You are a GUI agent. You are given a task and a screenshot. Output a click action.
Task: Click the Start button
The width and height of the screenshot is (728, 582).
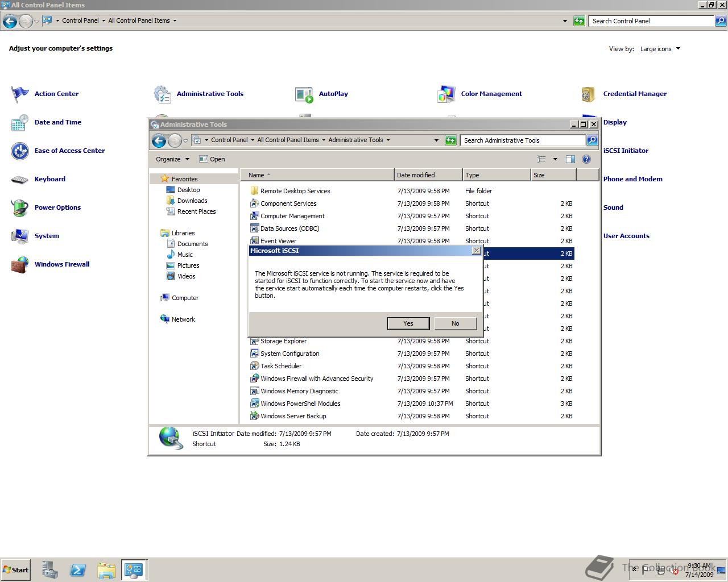click(x=15, y=570)
